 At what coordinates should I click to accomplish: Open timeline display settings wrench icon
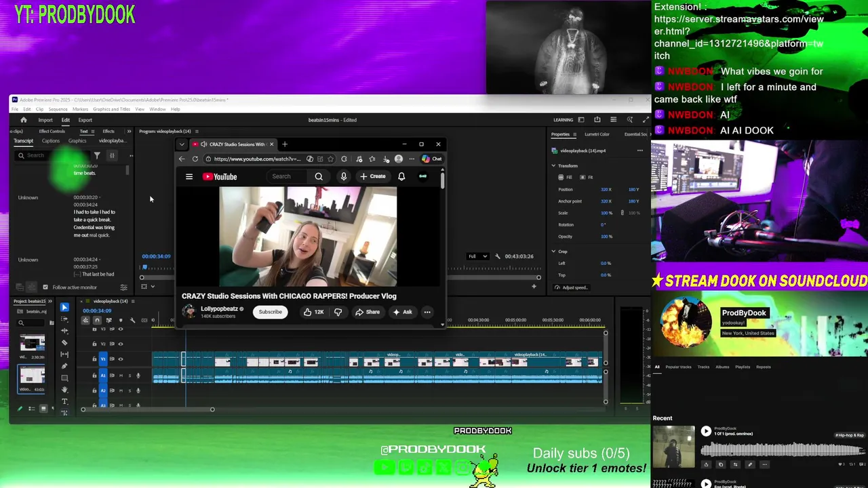point(132,320)
